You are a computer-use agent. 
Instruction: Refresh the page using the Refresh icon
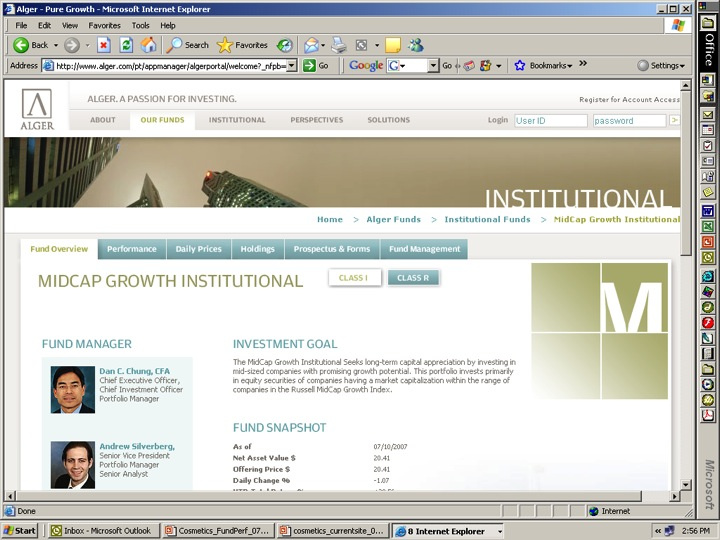tap(126, 45)
